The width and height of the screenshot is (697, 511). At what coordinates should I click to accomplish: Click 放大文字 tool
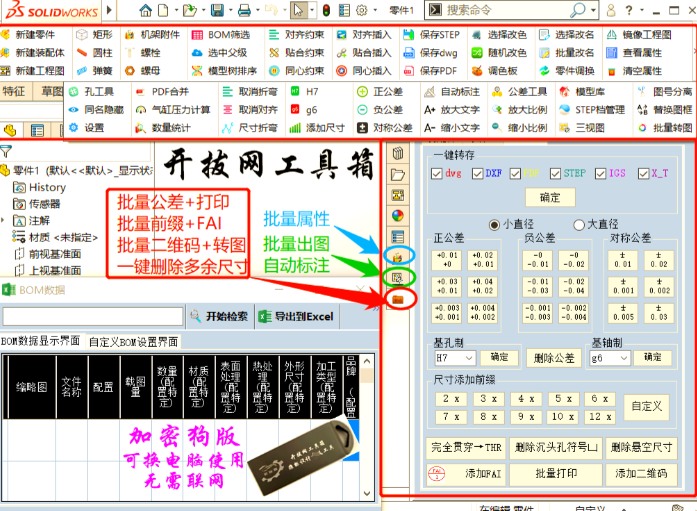(452, 110)
